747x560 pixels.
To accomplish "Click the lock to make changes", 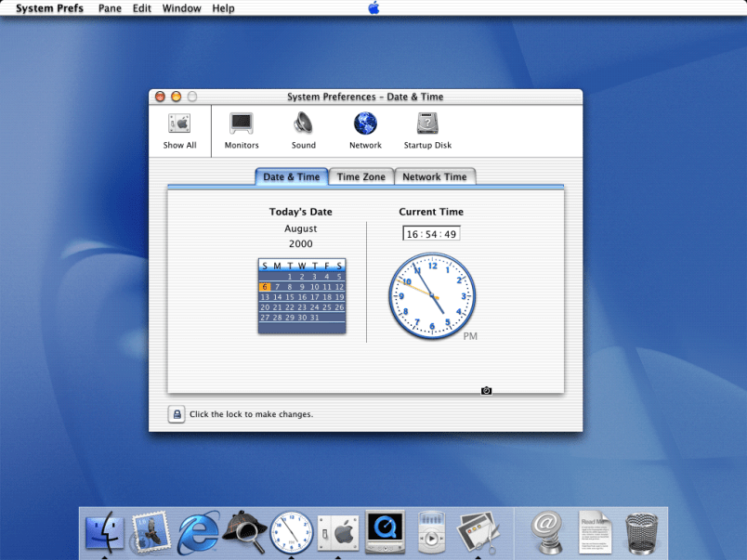I will click(x=177, y=414).
